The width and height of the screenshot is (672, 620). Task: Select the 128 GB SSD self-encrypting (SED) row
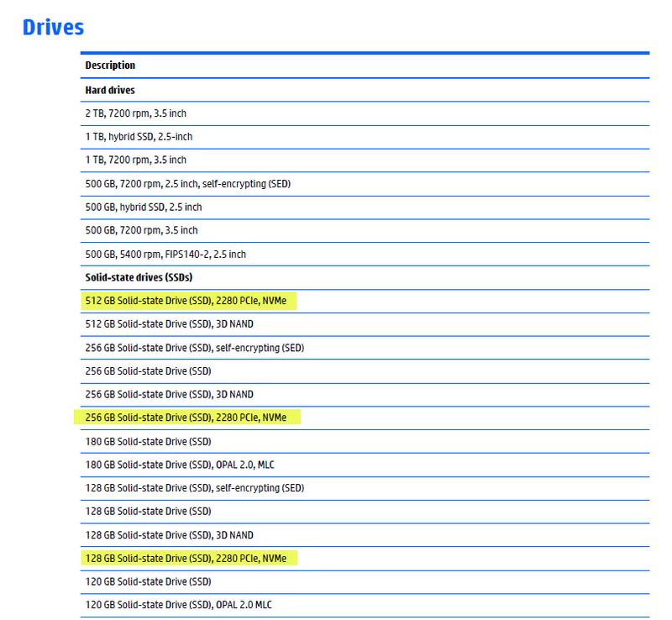coord(365,488)
